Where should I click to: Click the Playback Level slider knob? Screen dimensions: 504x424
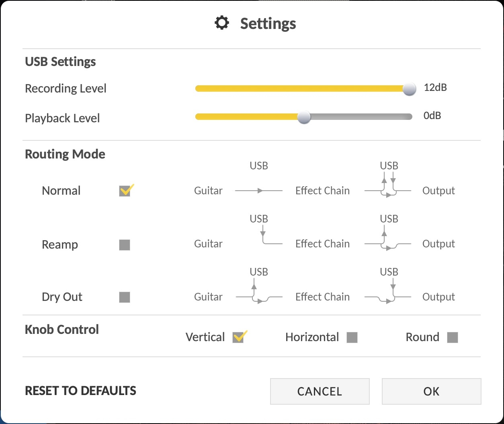pyautogui.click(x=304, y=117)
